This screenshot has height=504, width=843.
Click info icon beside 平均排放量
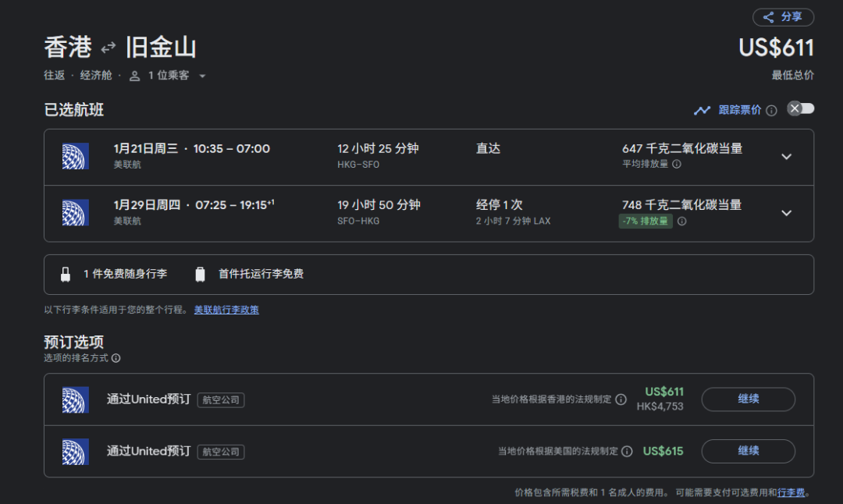tap(677, 164)
